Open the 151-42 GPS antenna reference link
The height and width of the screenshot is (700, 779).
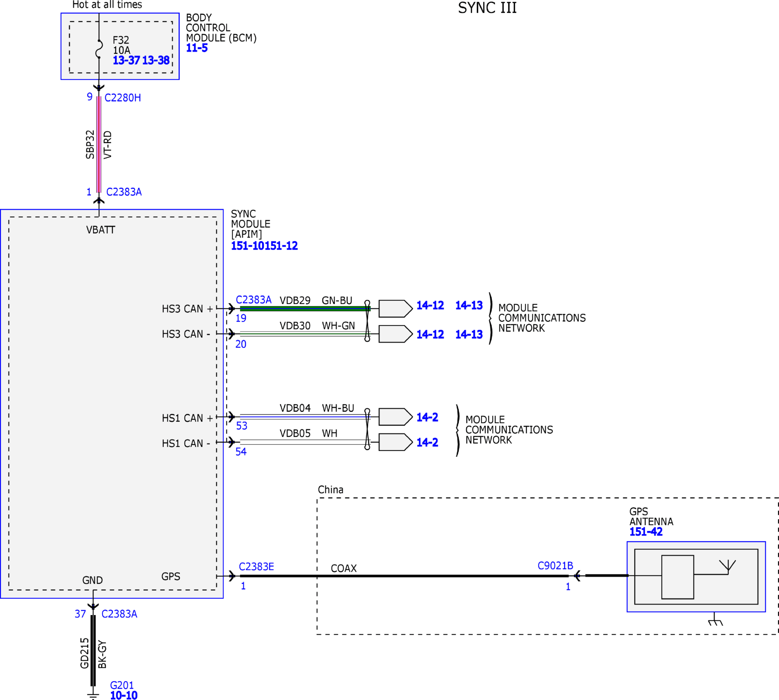[x=646, y=531]
